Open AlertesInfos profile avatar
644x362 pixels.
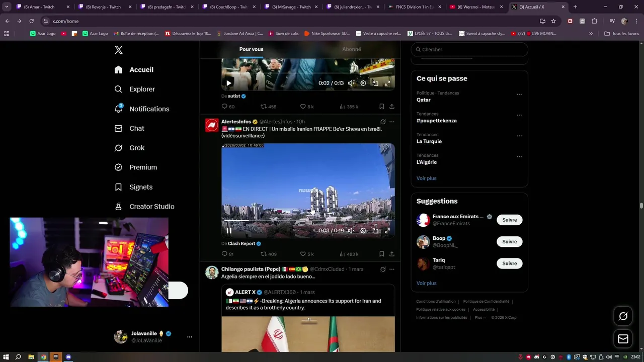[212, 125]
